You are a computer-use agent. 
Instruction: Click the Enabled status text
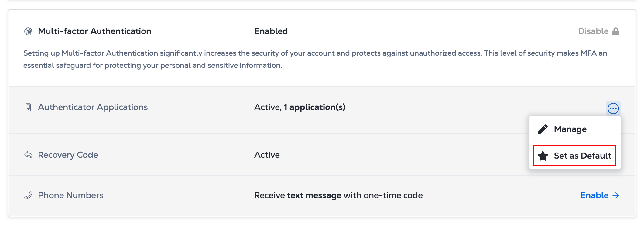tap(271, 31)
